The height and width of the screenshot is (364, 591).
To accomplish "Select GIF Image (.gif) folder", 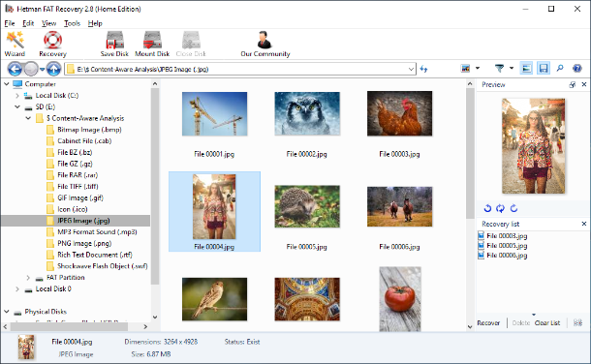I will tap(75, 197).
